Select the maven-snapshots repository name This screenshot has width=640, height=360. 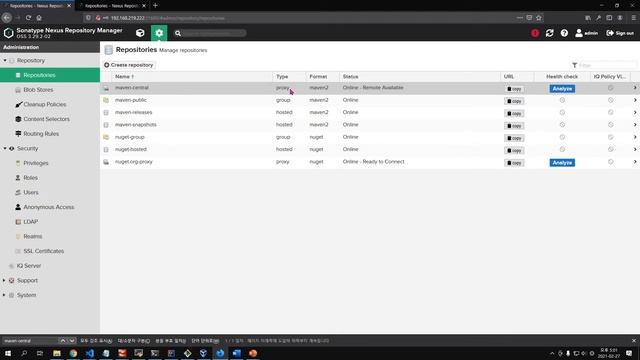pyautogui.click(x=136, y=124)
